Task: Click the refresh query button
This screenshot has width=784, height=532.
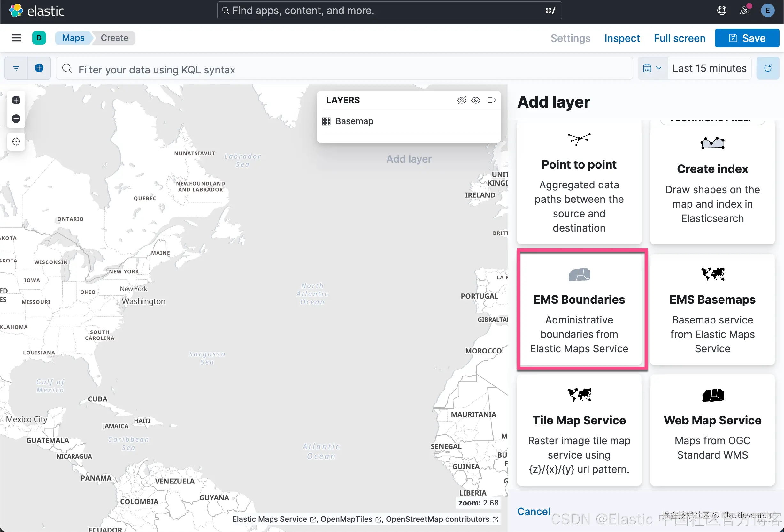Action: click(x=768, y=68)
